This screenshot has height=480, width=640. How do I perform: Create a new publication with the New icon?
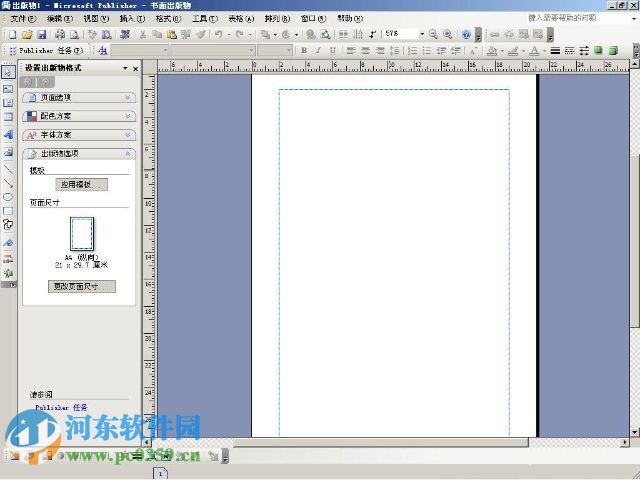coord(12,35)
